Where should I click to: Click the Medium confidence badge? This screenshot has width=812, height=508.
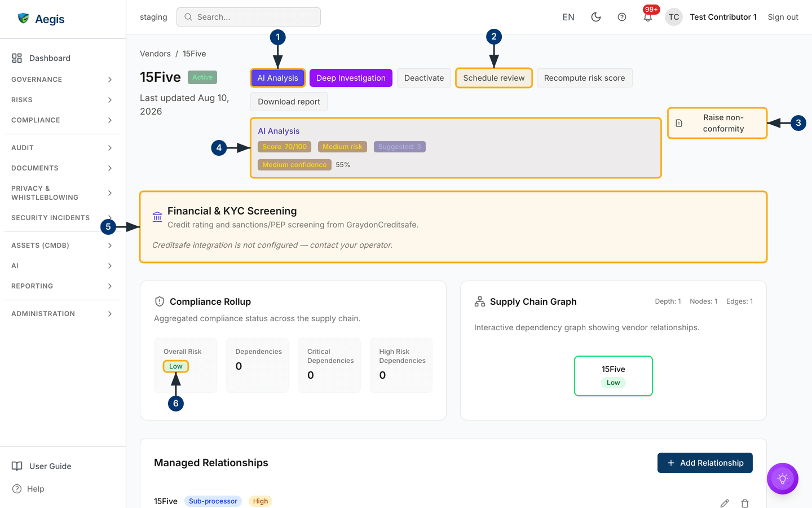coord(294,165)
